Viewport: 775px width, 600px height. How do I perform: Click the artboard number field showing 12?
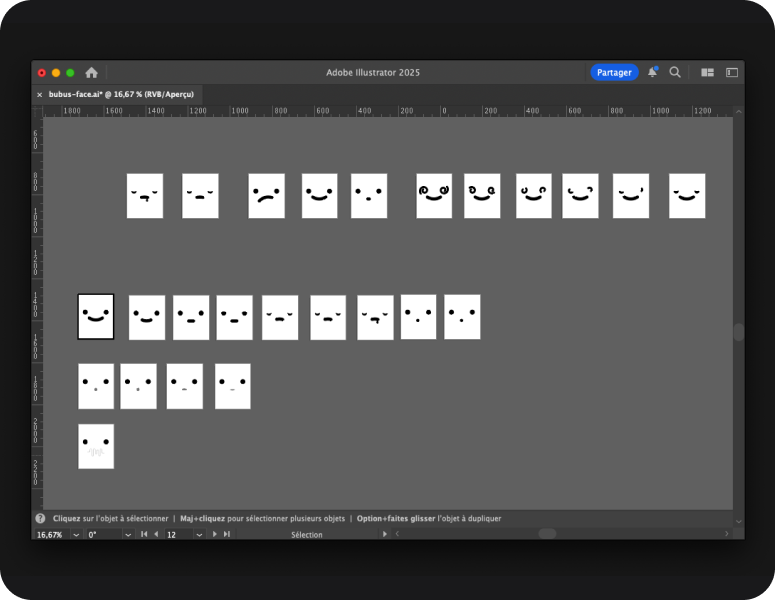tap(179, 535)
